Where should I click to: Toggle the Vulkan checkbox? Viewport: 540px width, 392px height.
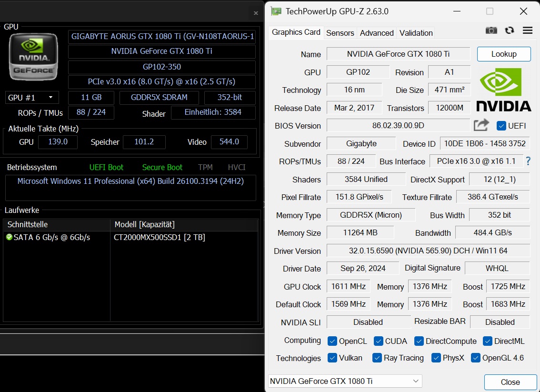[x=332, y=358]
